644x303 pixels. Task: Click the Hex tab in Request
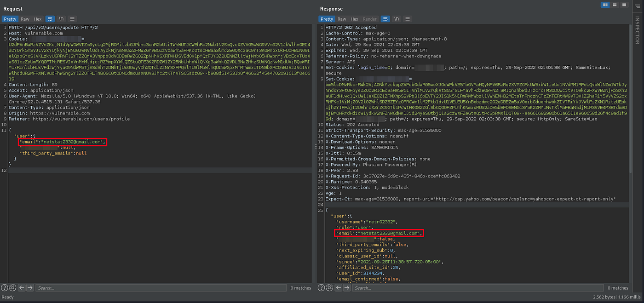38,19
